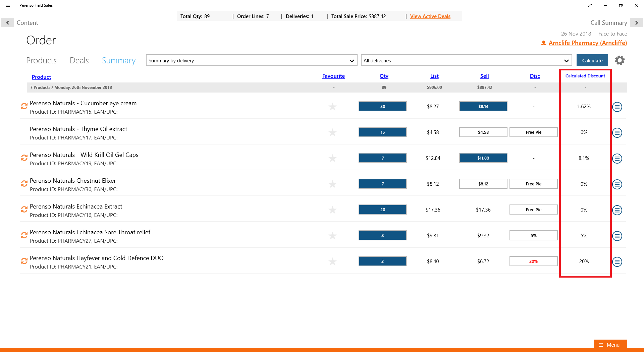Click the Calculate button

592,60
